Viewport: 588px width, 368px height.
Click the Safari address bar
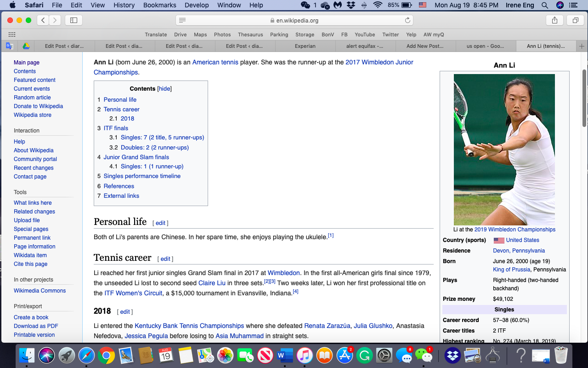[x=294, y=20]
